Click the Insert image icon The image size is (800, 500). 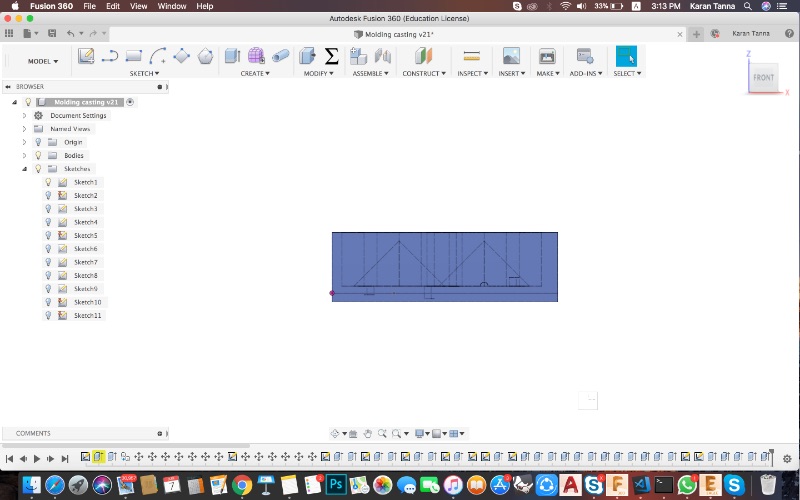[x=511, y=56]
